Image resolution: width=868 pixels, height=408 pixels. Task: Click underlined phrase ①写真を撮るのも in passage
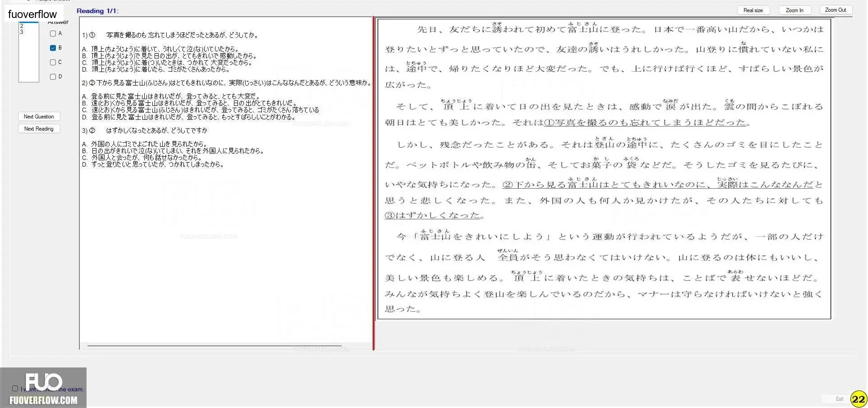[645, 122]
